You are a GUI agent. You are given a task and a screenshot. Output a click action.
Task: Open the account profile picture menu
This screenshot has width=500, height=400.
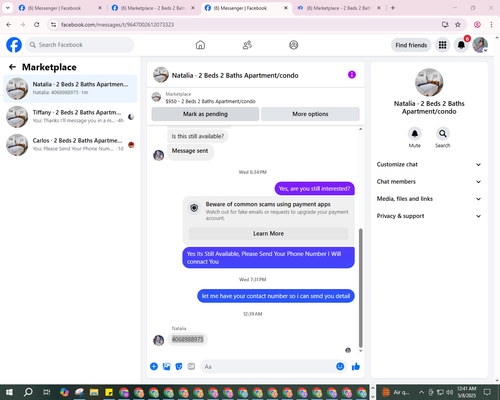(x=480, y=45)
